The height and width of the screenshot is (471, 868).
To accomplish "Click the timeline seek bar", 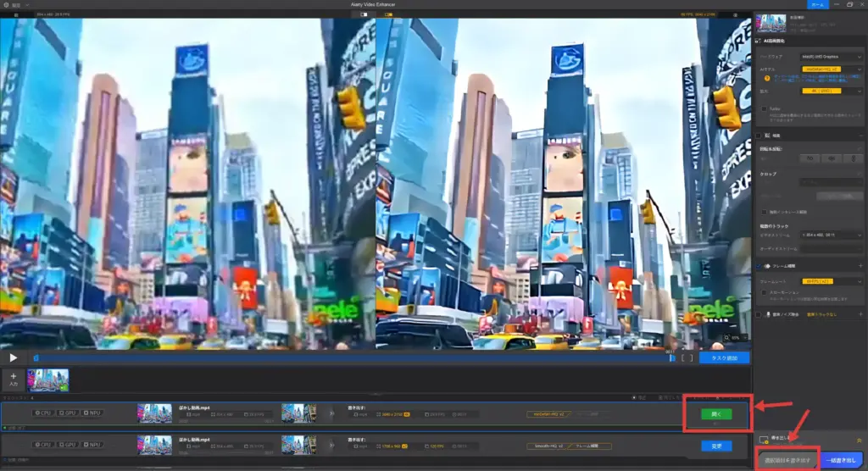I will (x=354, y=358).
